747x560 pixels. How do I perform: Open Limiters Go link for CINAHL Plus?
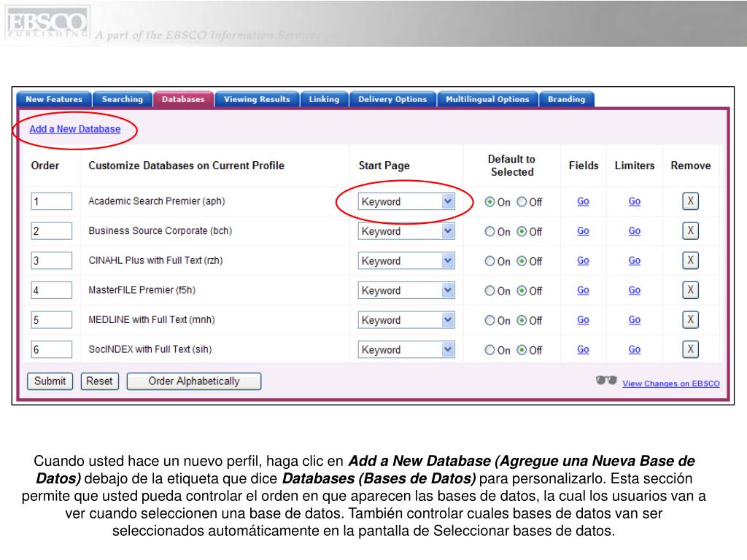(x=635, y=260)
